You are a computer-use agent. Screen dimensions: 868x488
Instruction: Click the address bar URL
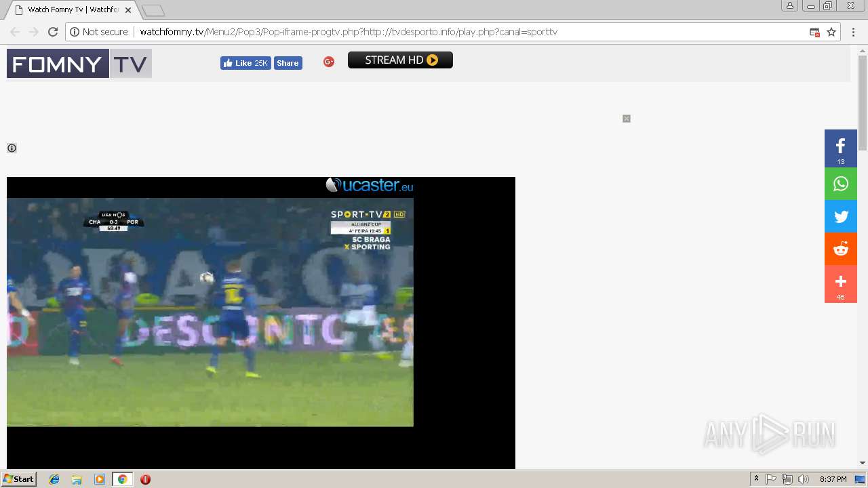click(349, 32)
